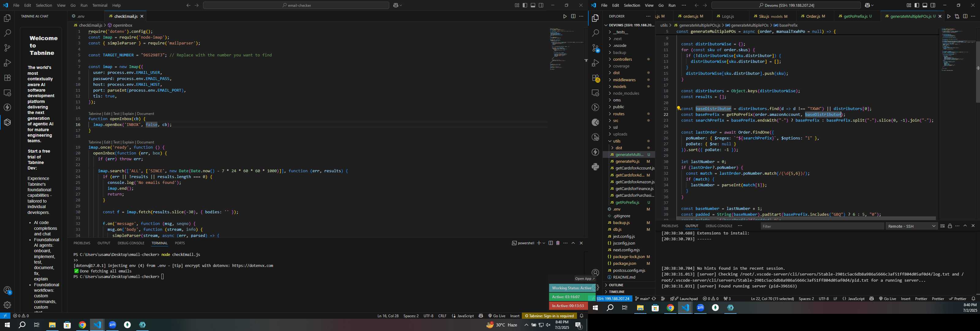Open DEBUG CONSOLE tab in Devoms panel
The height and width of the screenshot is (331, 980).
point(719,226)
